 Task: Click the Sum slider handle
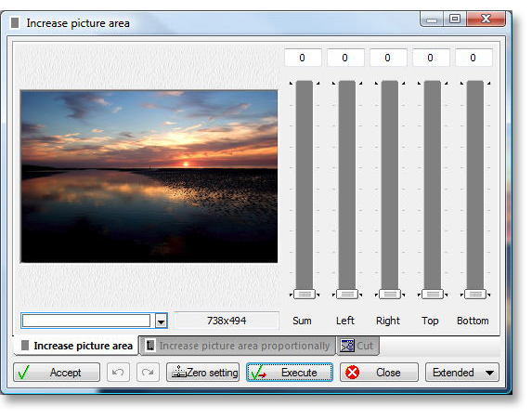click(305, 294)
